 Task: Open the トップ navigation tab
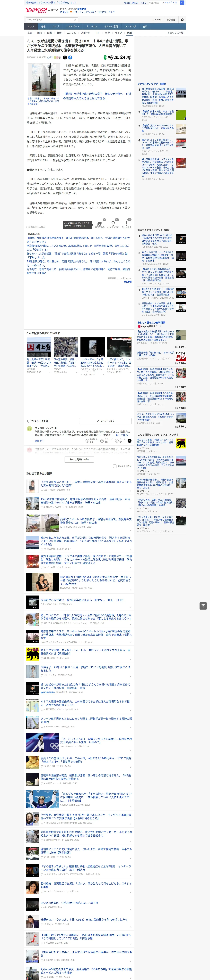(31, 27)
